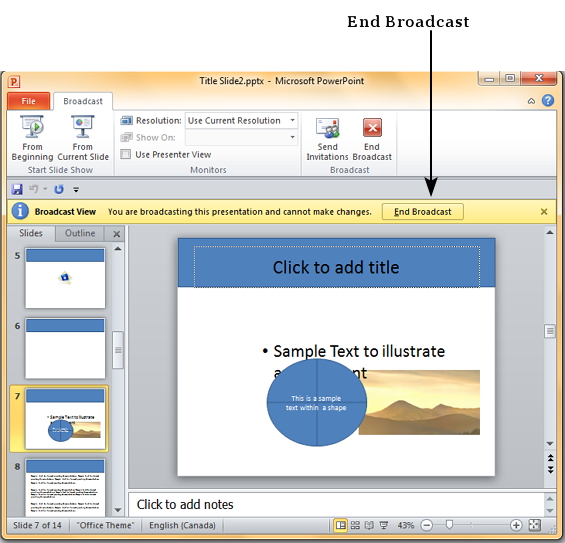Click the Save icon in quick access toolbar
Image resolution: width=565 pixels, height=543 pixels.
17,189
